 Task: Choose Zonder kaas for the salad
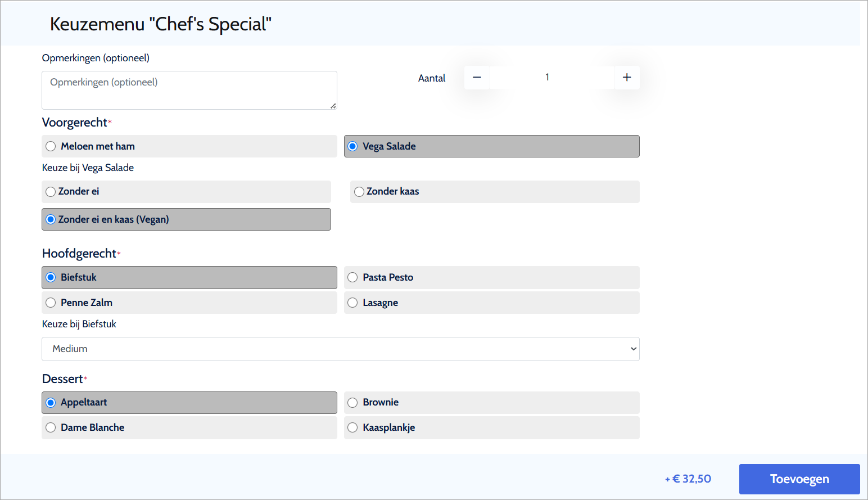tap(495, 192)
